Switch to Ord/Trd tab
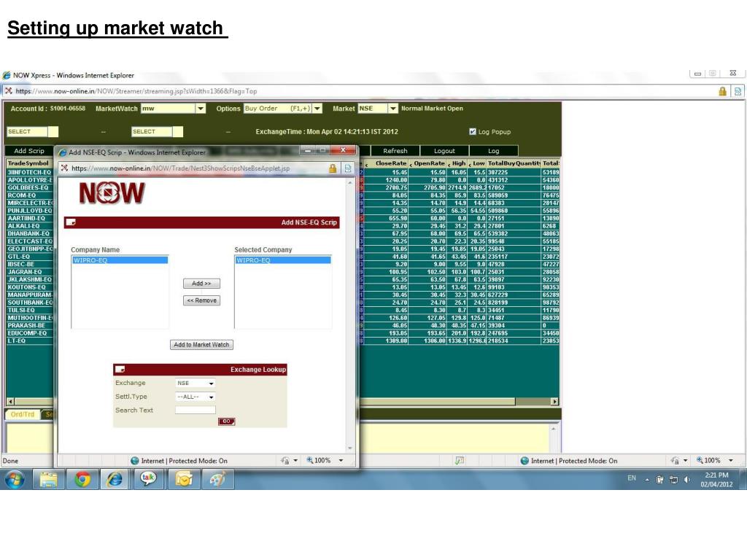This screenshot has height=560, width=747. point(23,414)
